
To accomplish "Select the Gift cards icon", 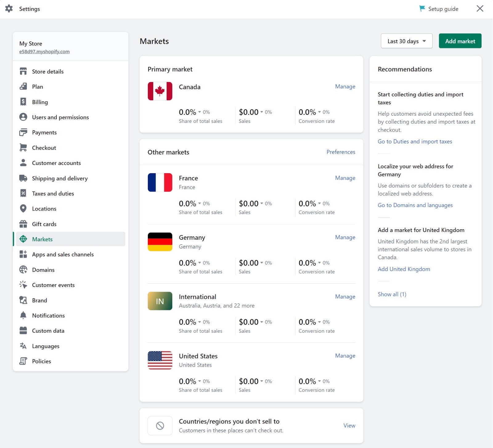I will click(23, 224).
